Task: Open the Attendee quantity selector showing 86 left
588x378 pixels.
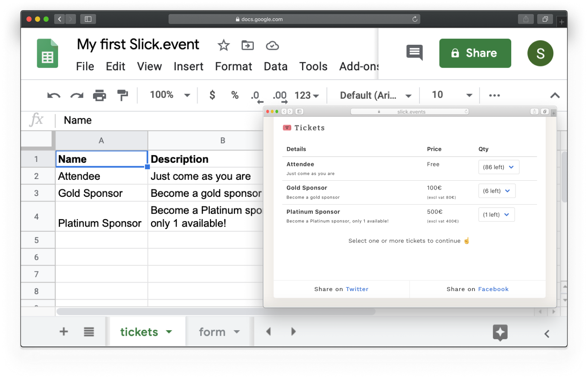Action: click(x=498, y=167)
